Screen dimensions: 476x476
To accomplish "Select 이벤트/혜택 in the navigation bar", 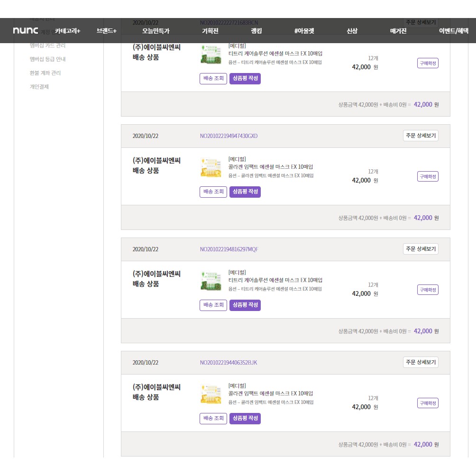I will 453,31.
